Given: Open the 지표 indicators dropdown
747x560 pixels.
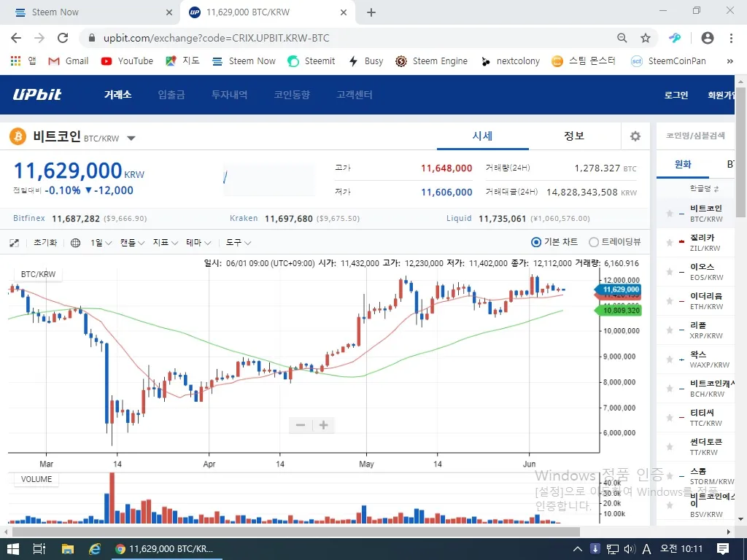Looking at the screenshot, I should click(x=166, y=243).
